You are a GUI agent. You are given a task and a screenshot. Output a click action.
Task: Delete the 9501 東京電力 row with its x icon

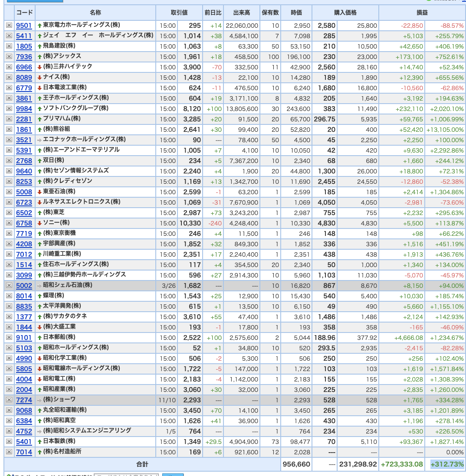pos(9,26)
